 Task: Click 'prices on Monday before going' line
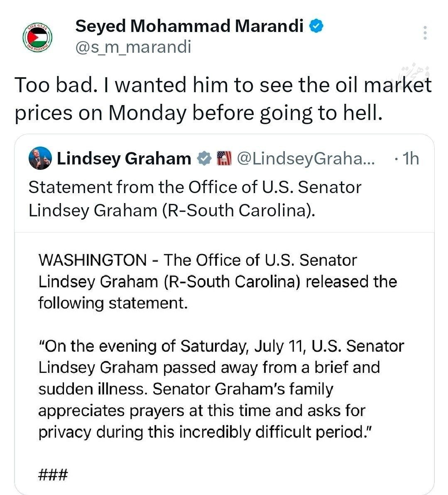pyautogui.click(x=198, y=113)
